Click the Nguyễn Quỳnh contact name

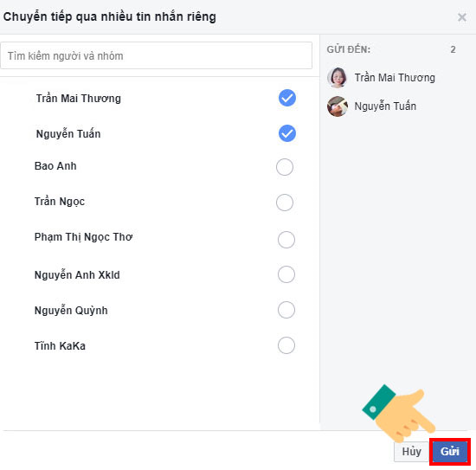click(71, 310)
